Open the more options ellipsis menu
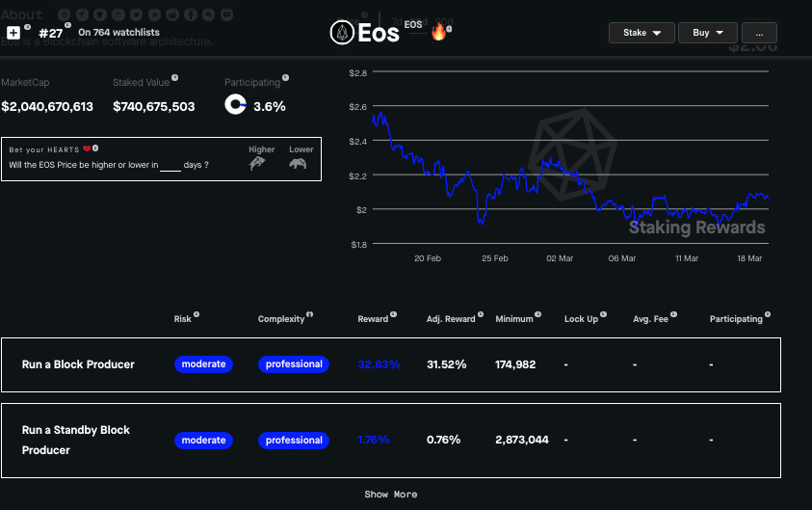This screenshot has height=510, width=812. (759, 33)
